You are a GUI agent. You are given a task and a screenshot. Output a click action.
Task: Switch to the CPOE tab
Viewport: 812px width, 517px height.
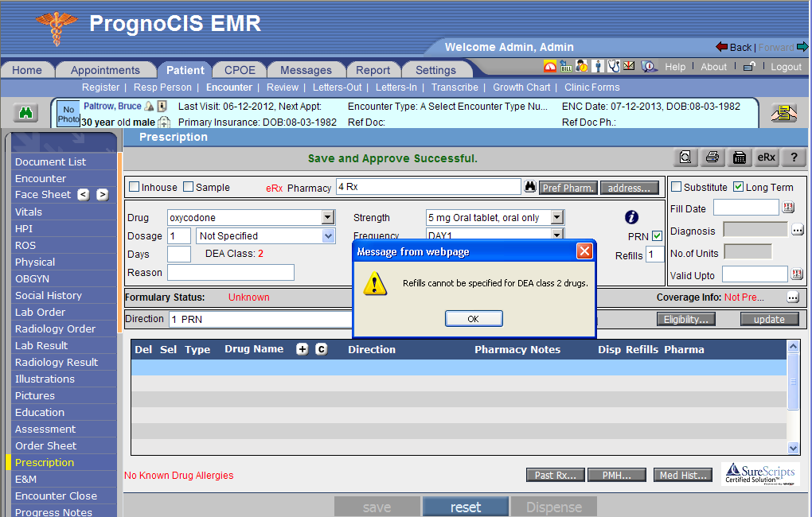(240, 70)
